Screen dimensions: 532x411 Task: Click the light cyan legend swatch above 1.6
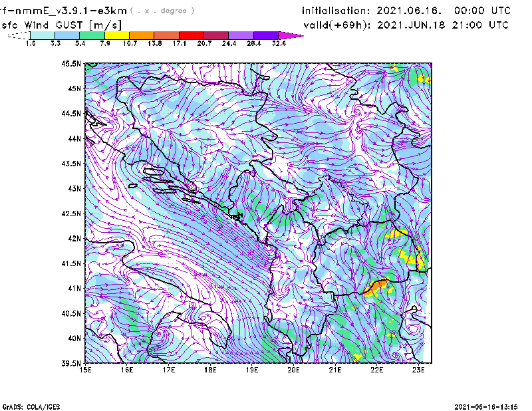point(43,35)
